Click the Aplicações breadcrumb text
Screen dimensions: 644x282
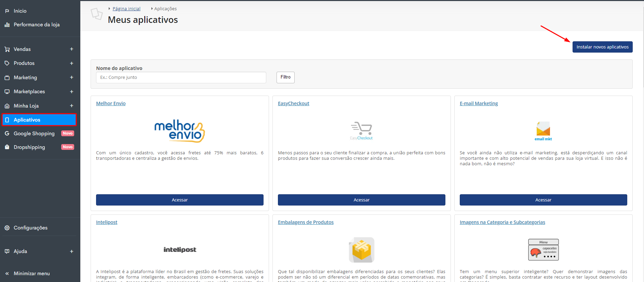click(165, 9)
